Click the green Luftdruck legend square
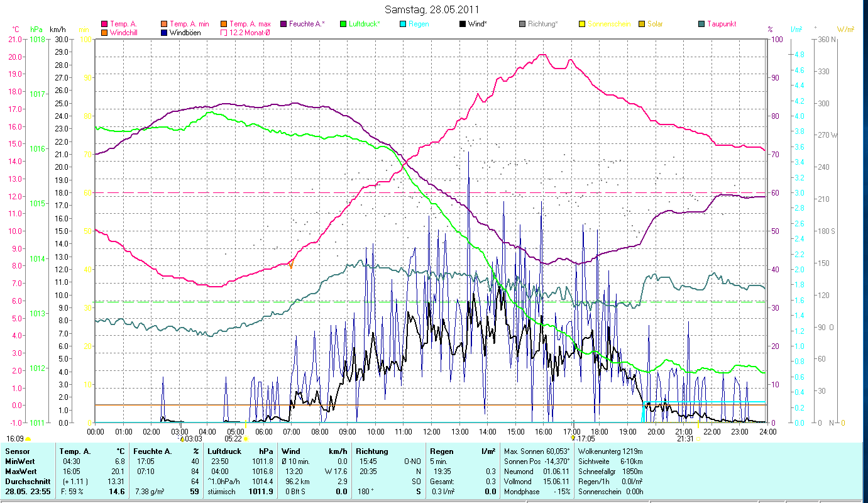 [x=343, y=24]
